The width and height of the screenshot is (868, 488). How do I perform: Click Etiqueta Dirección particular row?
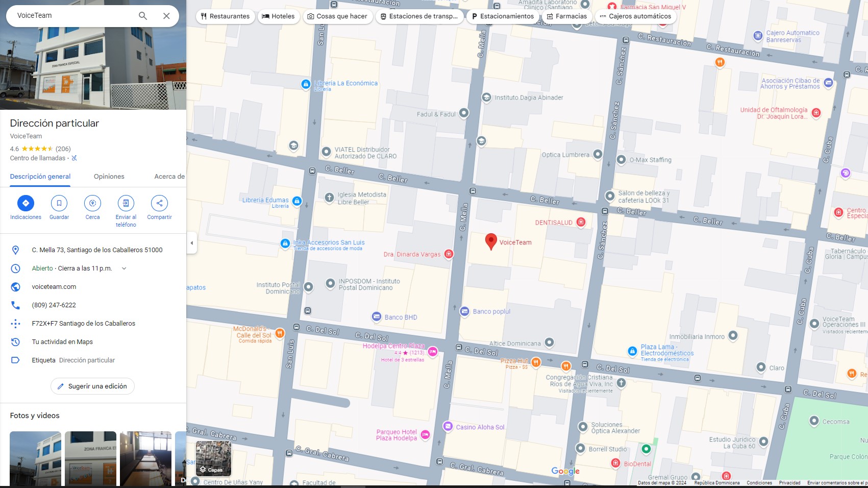tap(93, 360)
